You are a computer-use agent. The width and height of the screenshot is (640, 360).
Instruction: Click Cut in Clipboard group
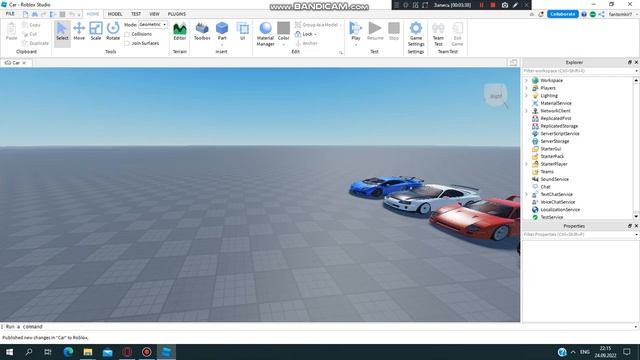click(x=30, y=34)
